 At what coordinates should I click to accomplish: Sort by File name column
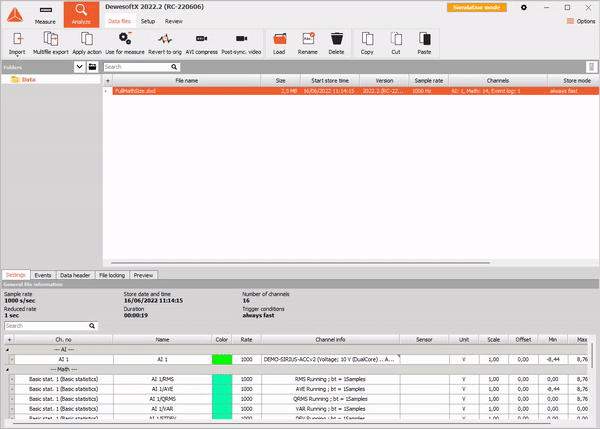(187, 81)
